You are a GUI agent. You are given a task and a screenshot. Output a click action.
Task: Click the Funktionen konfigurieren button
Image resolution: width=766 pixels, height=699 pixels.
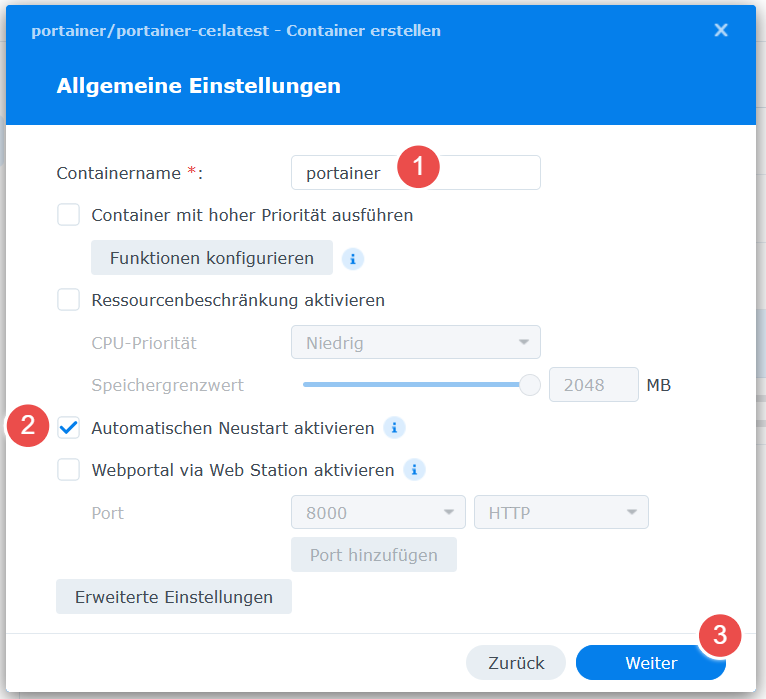click(x=212, y=258)
